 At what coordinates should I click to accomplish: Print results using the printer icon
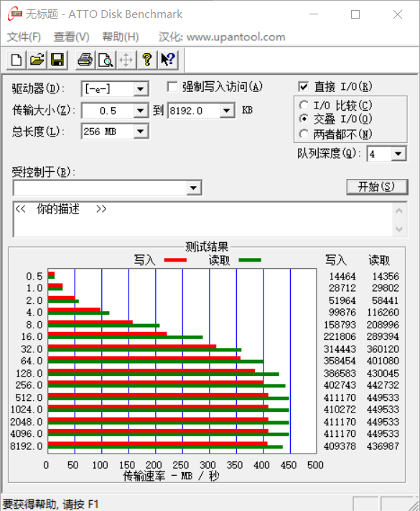85,60
